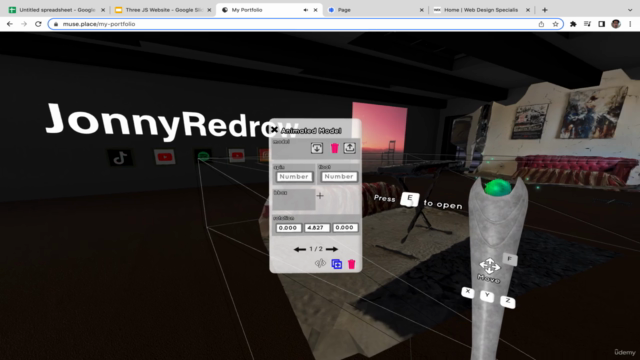Viewport: 640px width, 360px height.
Task: Delete the model with pink trash icon
Action: point(334,148)
